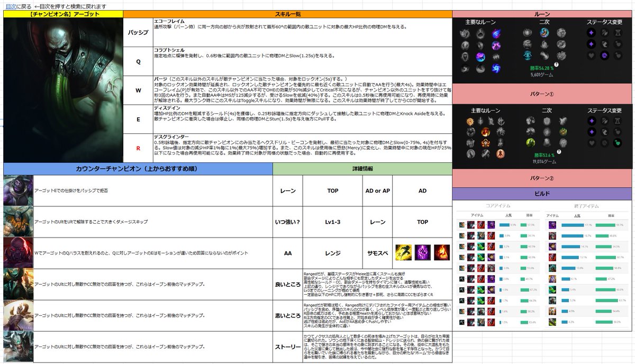
Task: Select the 悪いところ label cell
Action: (288, 316)
